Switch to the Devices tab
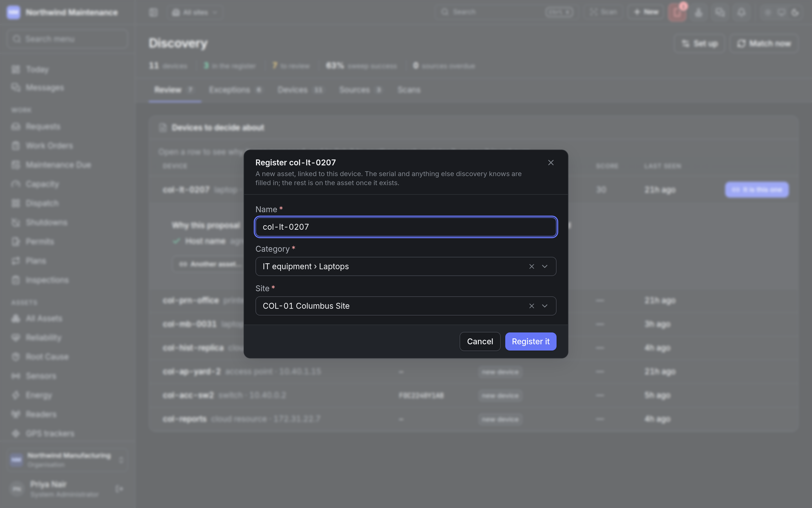This screenshot has width=812, height=508. click(x=300, y=90)
